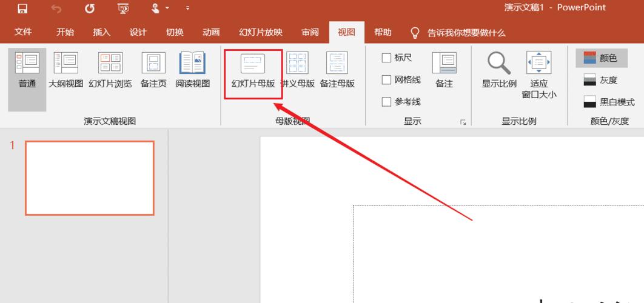
Task: Open 幻灯片浏览 slide sorter view
Action: 110,70
